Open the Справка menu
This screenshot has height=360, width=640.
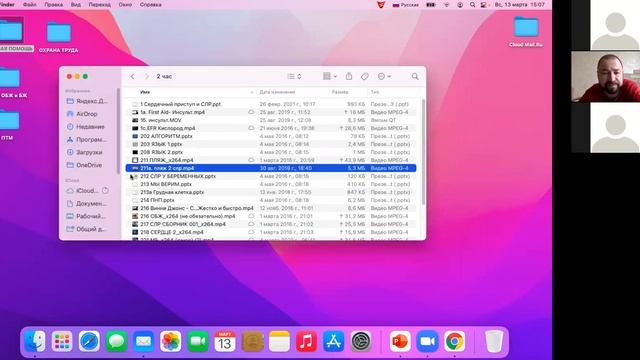(x=151, y=5)
